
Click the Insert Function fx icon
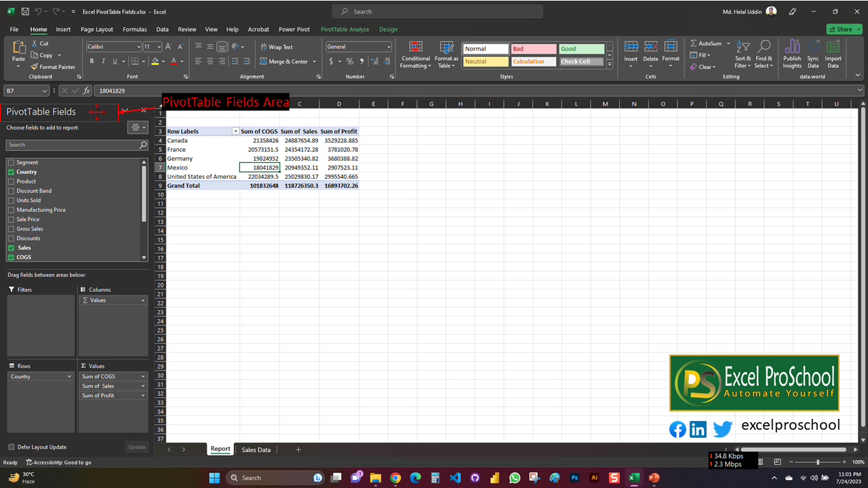pyautogui.click(x=87, y=90)
